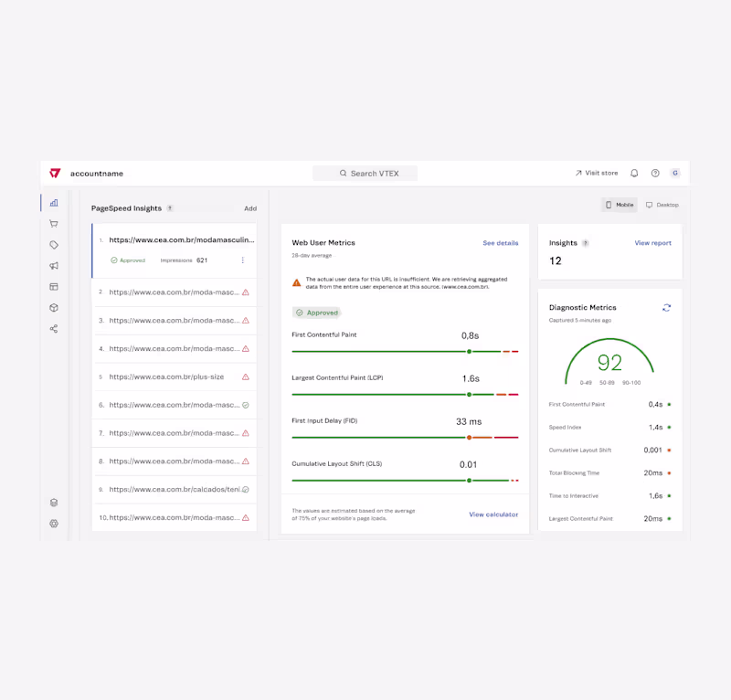Click the Speed Index value 1,4s
This screenshot has width=731, height=700.
click(655, 427)
